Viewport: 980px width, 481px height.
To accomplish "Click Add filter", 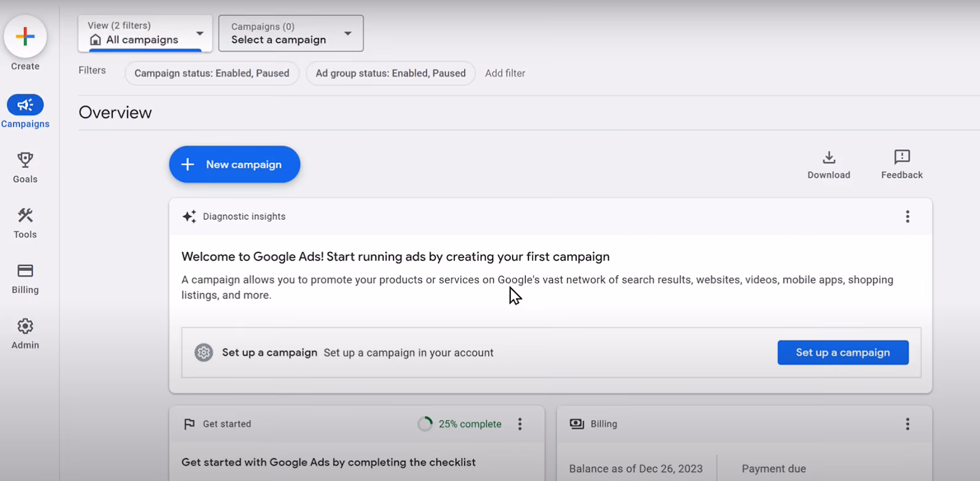I will 505,73.
